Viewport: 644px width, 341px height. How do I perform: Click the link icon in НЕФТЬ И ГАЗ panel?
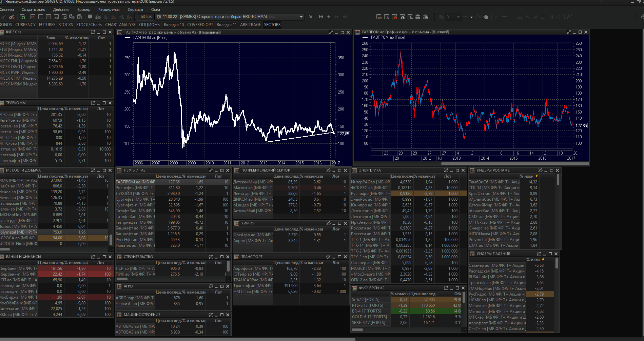pos(211,170)
